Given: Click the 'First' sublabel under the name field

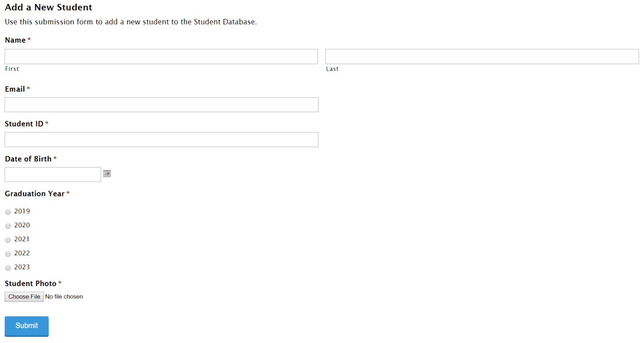Looking at the screenshot, I should coord(11,69).
